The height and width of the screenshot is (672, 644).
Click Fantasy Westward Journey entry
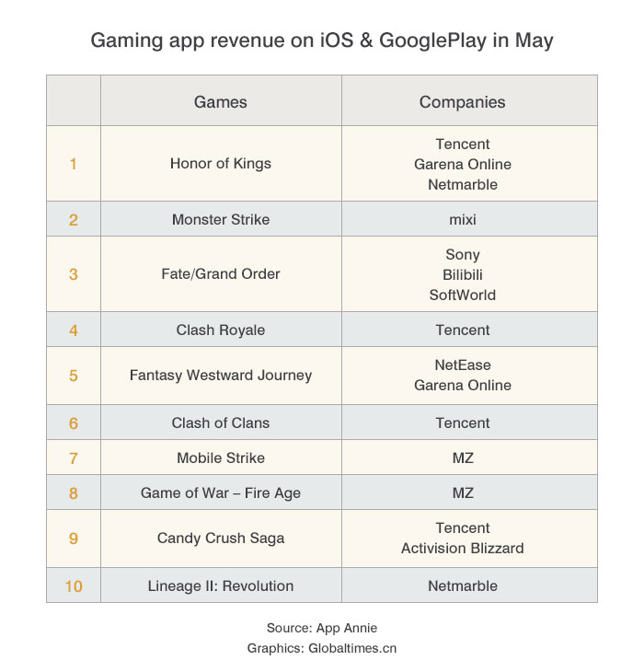(x=221, y=376)
